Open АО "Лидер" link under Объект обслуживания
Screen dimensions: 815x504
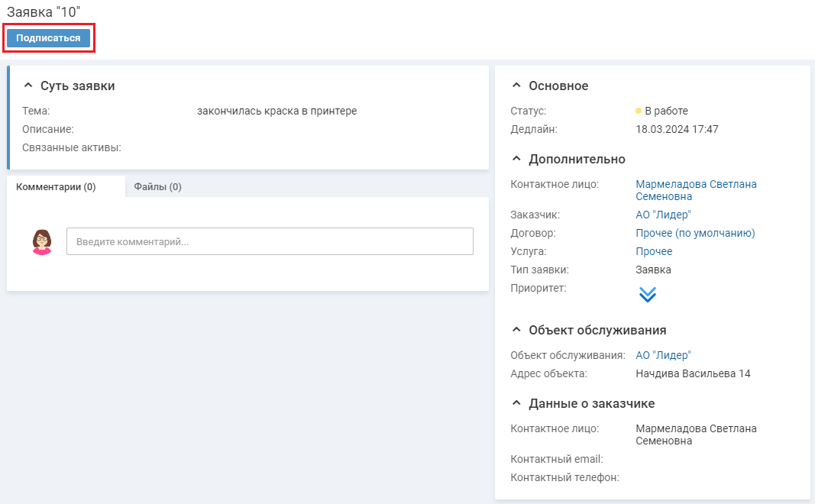[x=663, y=355]
